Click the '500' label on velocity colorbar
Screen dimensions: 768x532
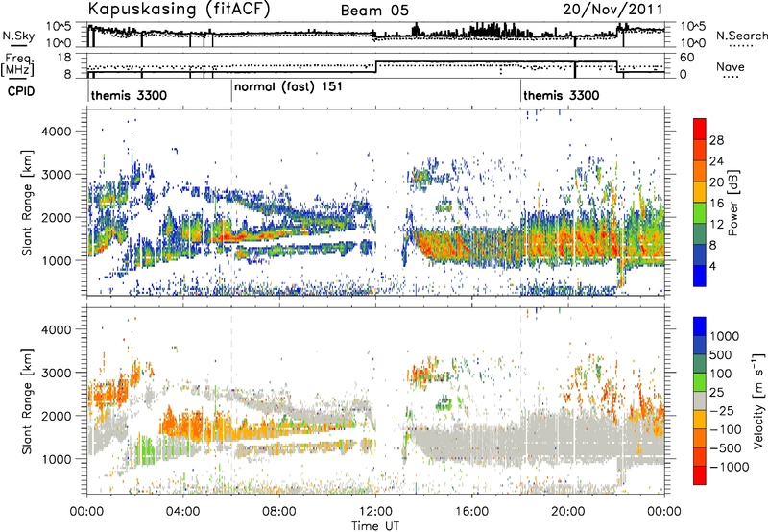point(720,354)
